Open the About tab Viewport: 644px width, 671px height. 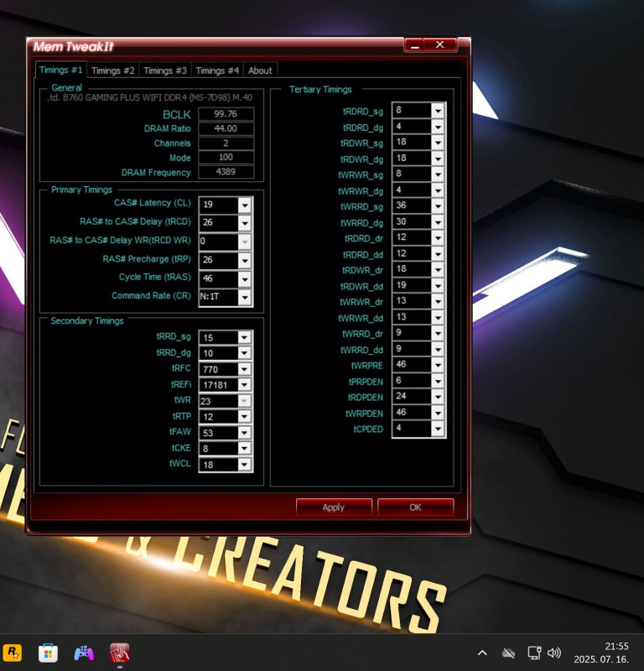coord(260,70)
